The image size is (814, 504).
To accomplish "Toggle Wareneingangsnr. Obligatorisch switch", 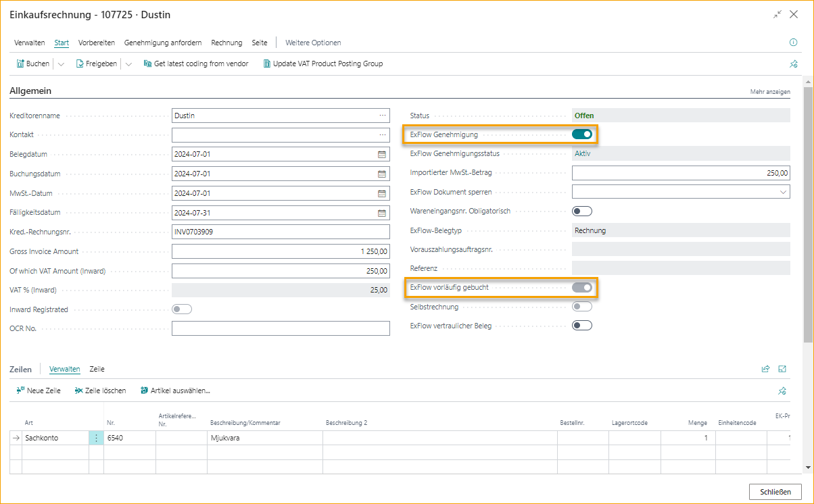I will (x=582, y=211).
